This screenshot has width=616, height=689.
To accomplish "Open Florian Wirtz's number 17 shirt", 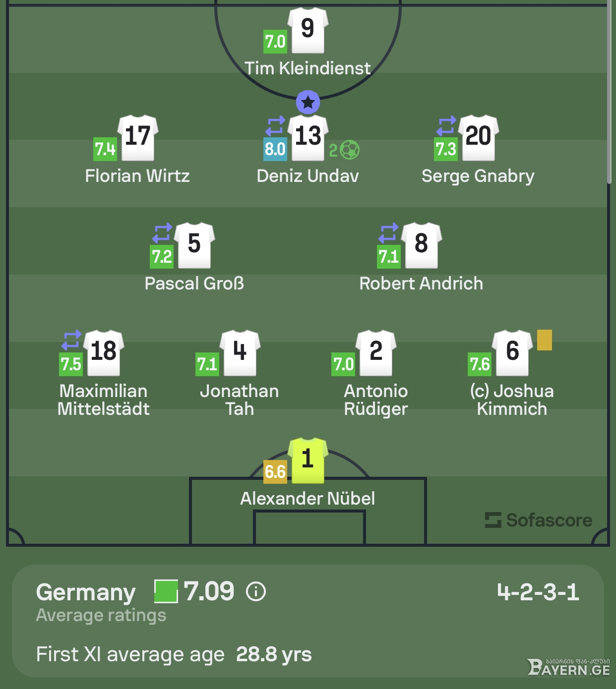I will (138, 138).
